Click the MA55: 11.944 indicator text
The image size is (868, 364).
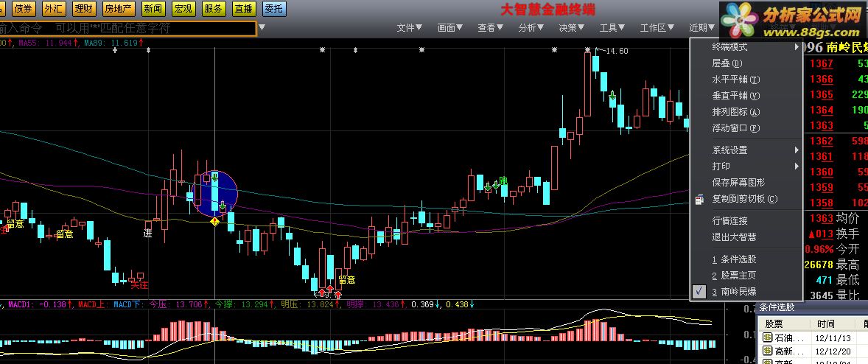pyautogui.click(x=47, y=43)
